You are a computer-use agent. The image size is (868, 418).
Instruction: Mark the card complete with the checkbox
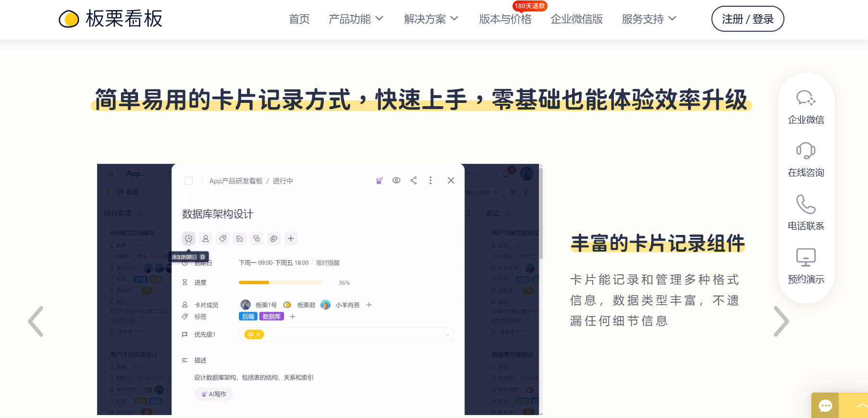coord(189,181)
